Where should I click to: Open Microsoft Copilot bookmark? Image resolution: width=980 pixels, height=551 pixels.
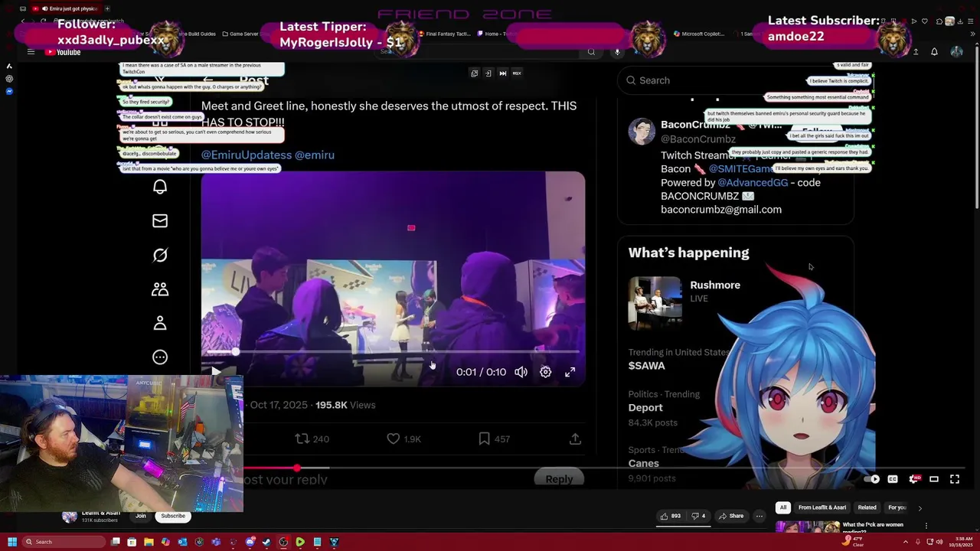tap(698, 34)
